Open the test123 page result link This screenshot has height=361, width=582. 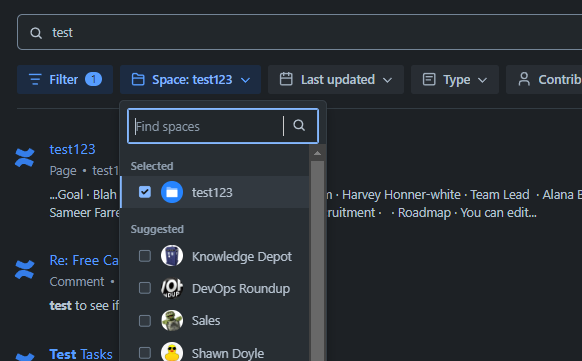(x=72, y=149)
